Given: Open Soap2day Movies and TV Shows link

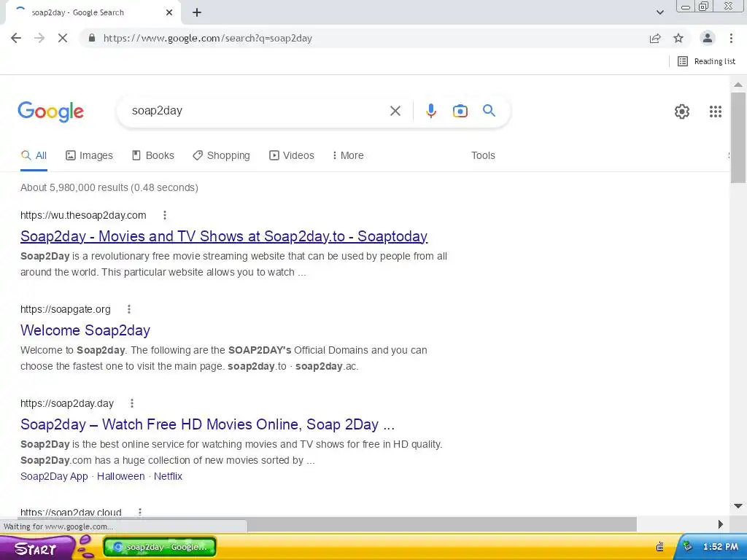Looking at the screenshot, I should click(x=224, y=236).
